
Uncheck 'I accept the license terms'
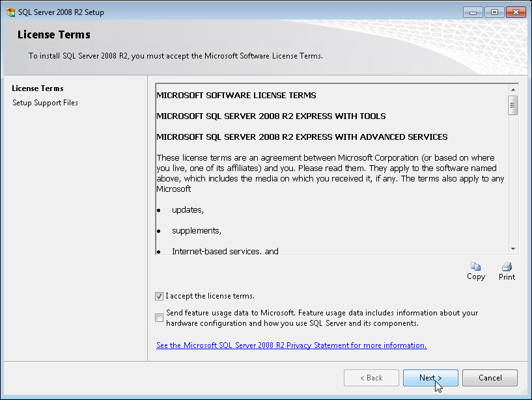click(159, 296)
